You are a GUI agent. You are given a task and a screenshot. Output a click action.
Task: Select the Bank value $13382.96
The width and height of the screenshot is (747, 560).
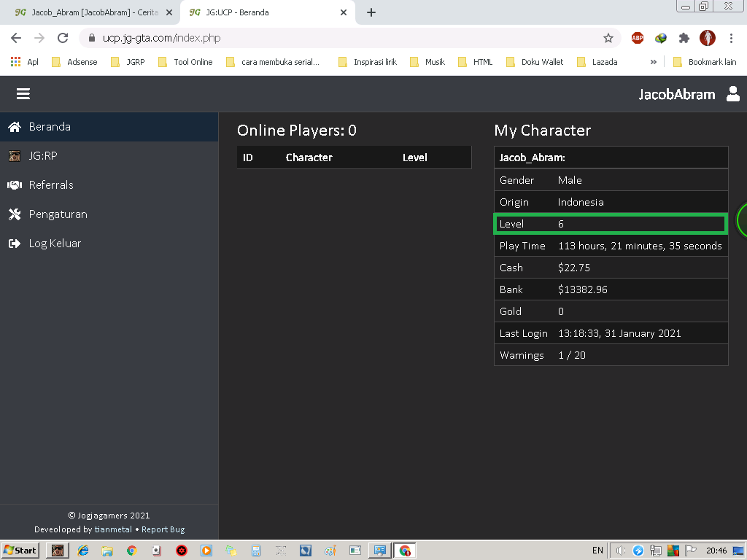point(583,289)
